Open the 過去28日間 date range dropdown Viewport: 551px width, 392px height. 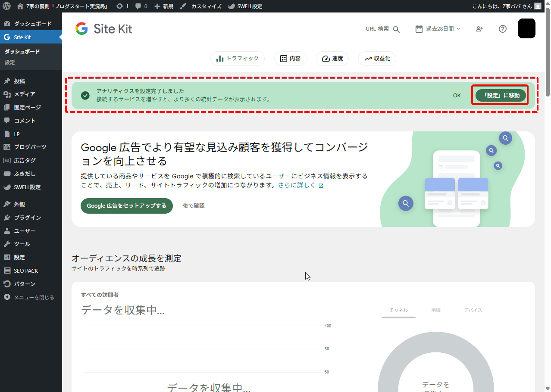(x=438, y=29)
